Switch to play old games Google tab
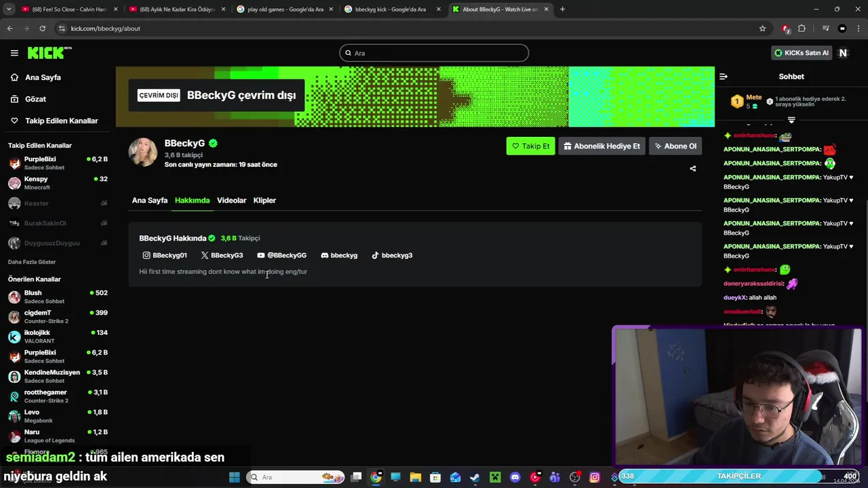The image size is (868, 488). (285, 9)
